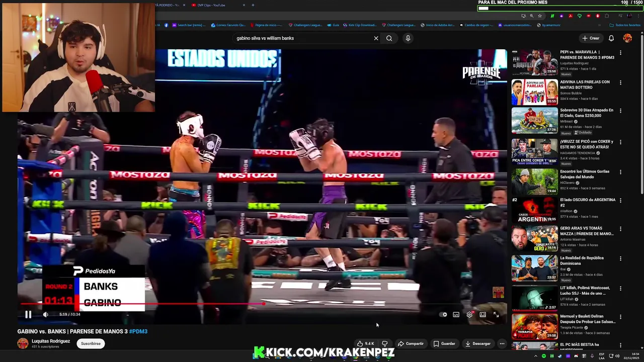This screenshot has width=644, height=362.
Task: Click the search magnifier button
Action: pos(389,38)
